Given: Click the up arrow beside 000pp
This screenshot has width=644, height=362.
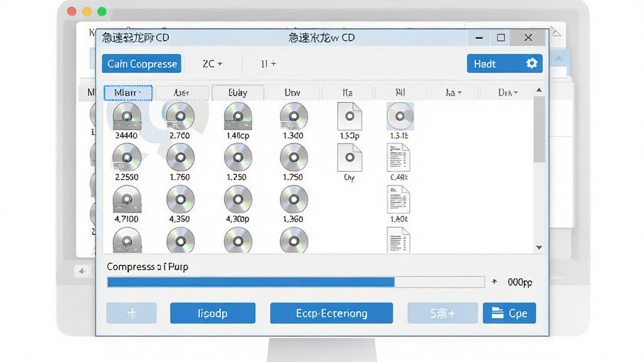Looking at the screenshot, I should click(x=494, y=282).
